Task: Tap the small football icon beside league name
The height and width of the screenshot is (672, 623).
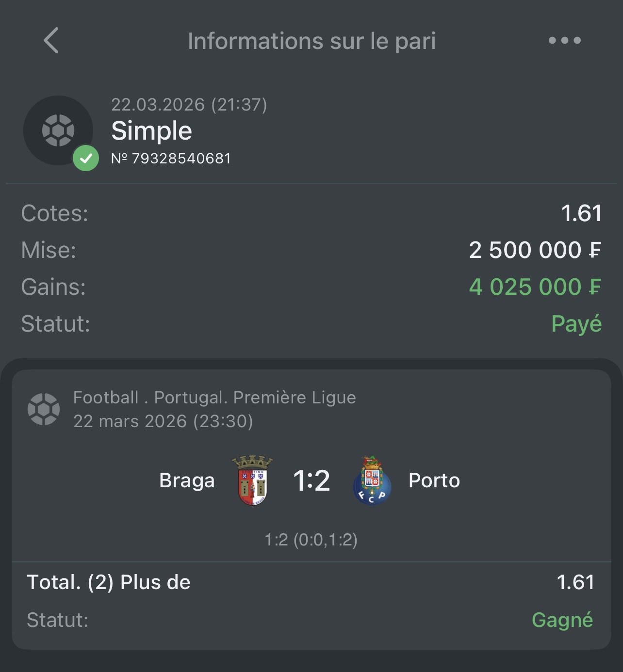Action: (44, 409)
